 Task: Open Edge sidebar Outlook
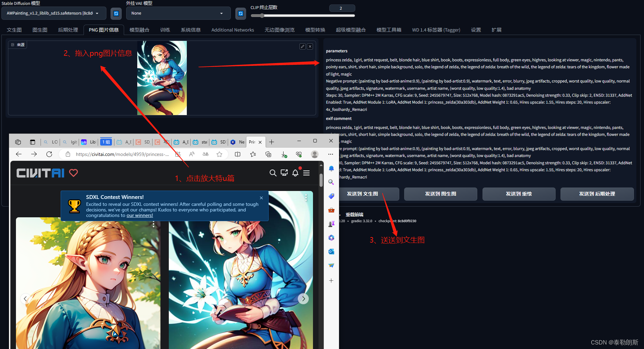click(331, 252)
